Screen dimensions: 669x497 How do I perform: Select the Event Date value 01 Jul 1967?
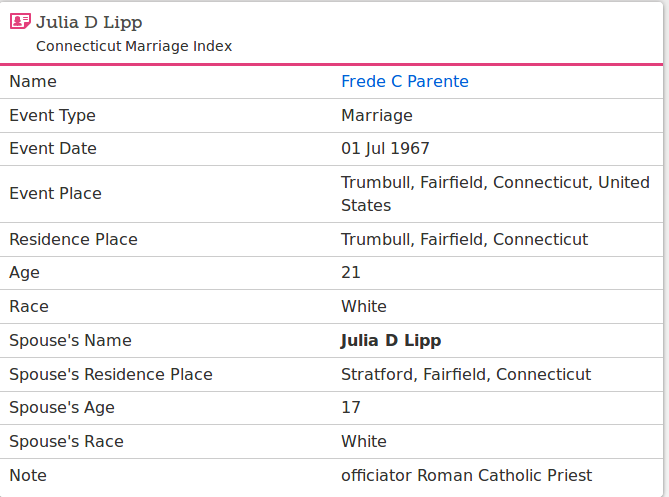[385, 148]
